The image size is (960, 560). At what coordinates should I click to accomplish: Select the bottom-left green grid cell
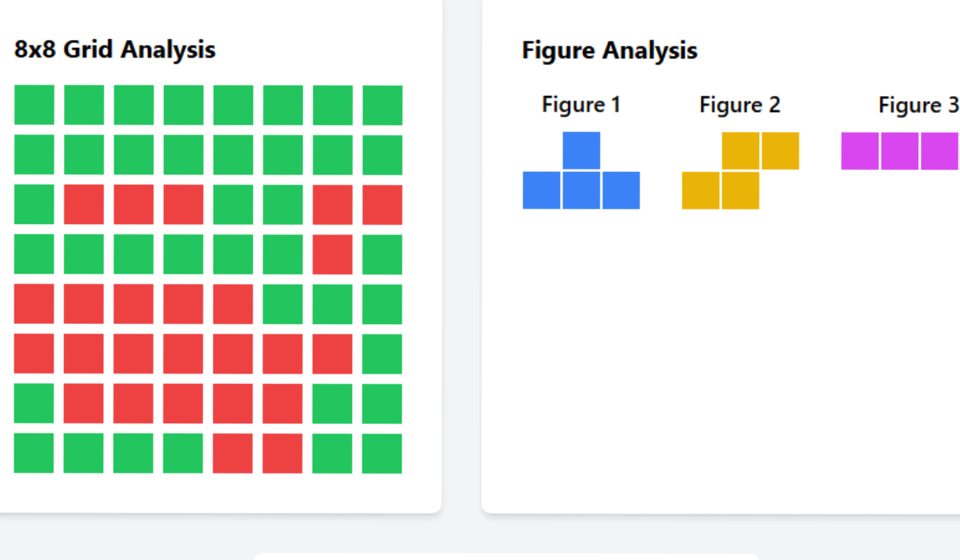[x=34, y=453]
